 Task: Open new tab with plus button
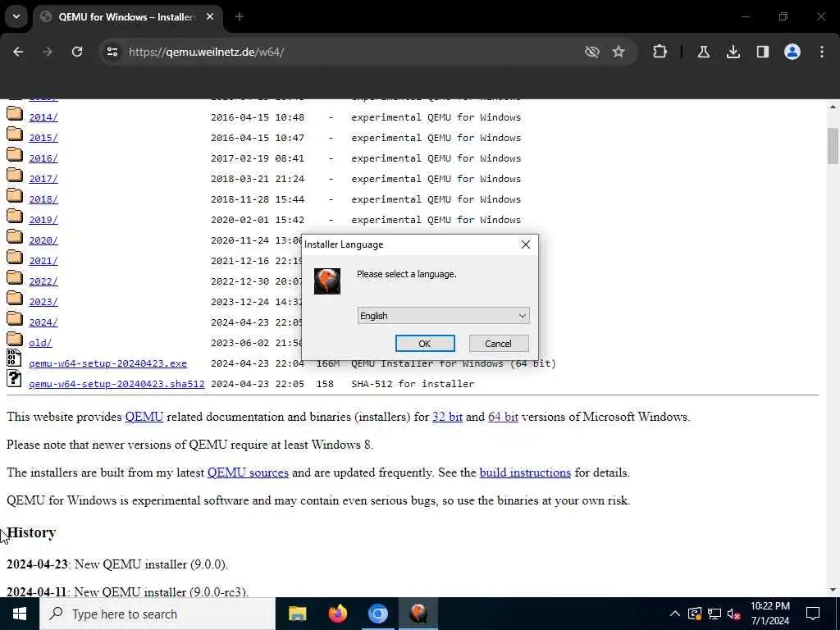240,17
